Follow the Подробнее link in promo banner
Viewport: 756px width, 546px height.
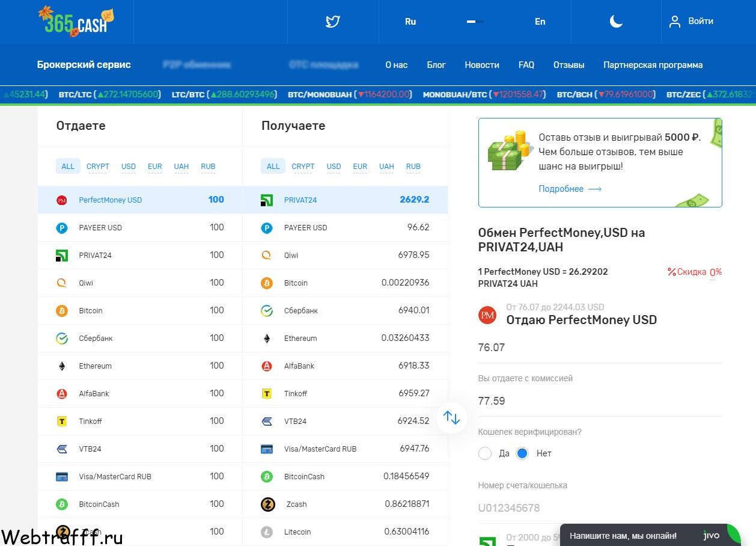click(570, 189)
